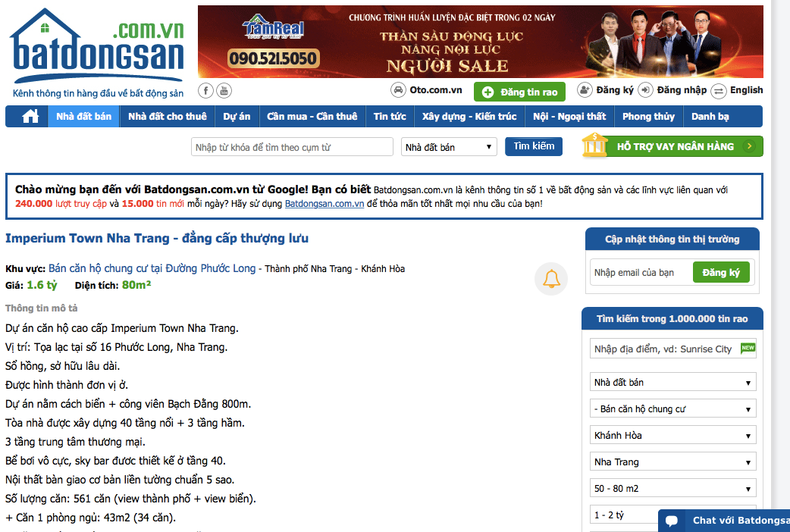The height and width of the screenshot is (532, 790).
Task: Open the Chat với Batdongsan widget
Action: point(725,521)
